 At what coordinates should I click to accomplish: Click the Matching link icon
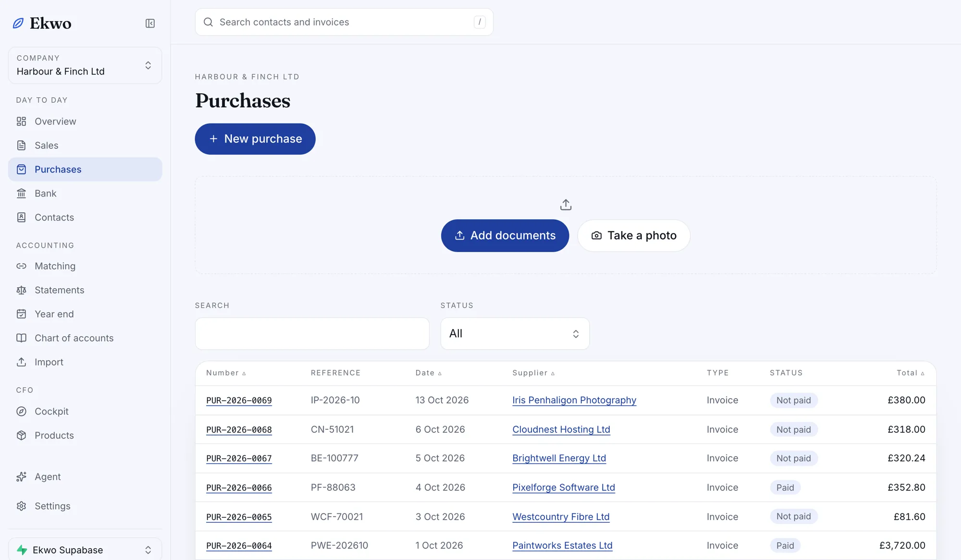pos(21,266)
